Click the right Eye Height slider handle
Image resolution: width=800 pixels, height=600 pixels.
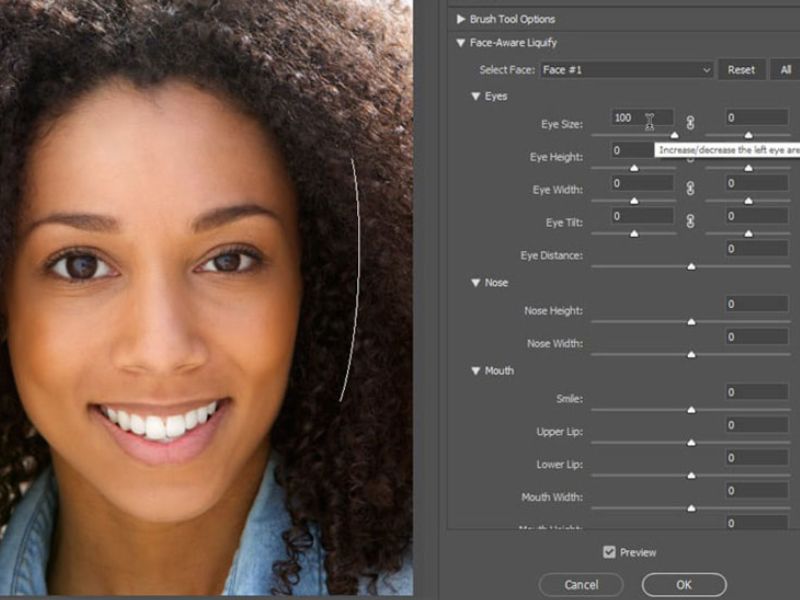pos(748,168)
